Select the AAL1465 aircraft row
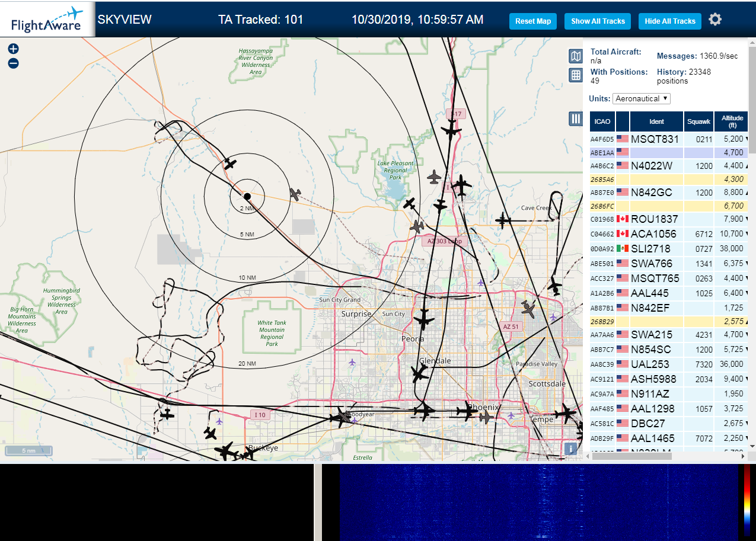Screen dimensions: 756x541 (669, 438)
